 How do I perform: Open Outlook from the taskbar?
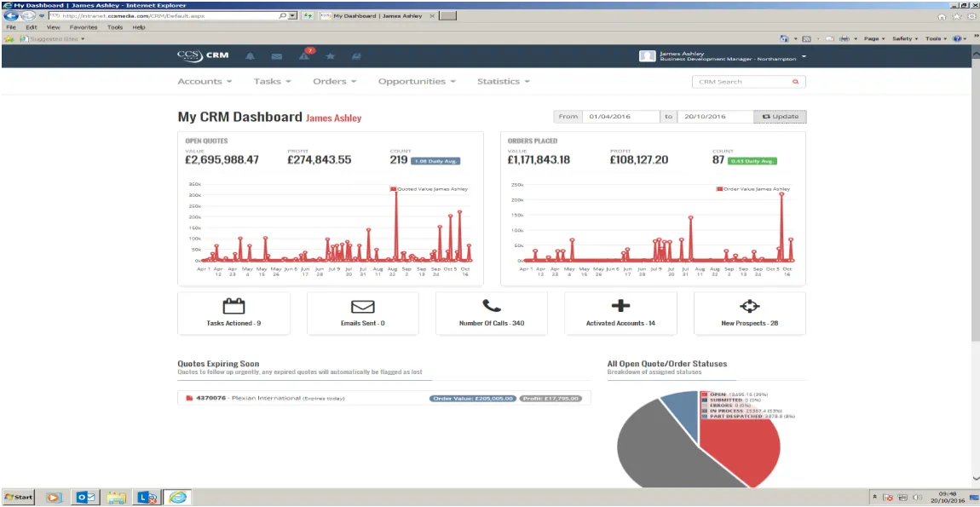(85, 498)
